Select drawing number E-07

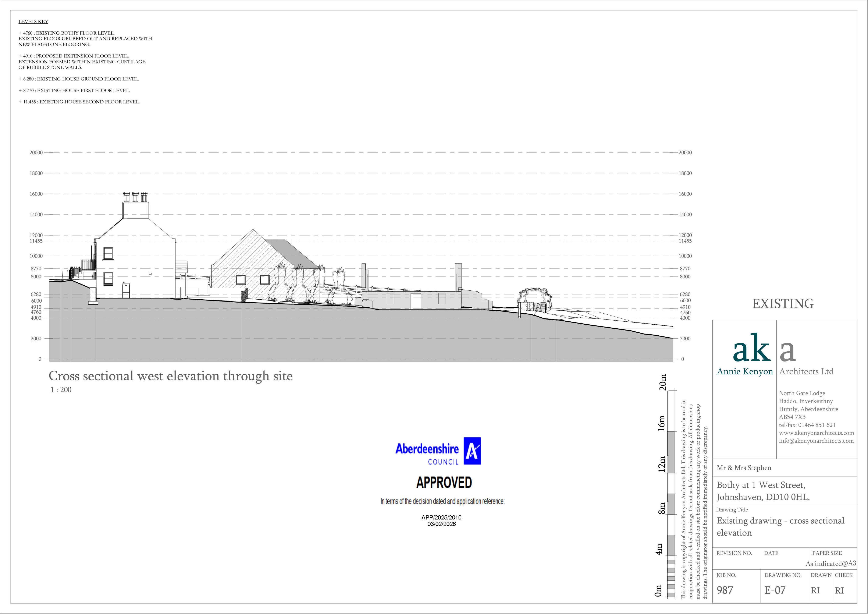(775, 590)
